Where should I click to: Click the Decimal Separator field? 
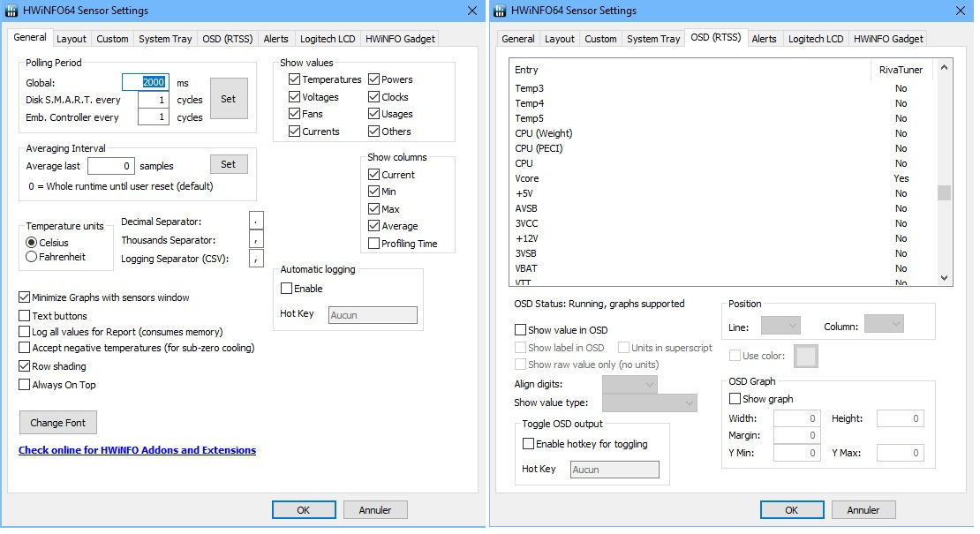(256, 221)
